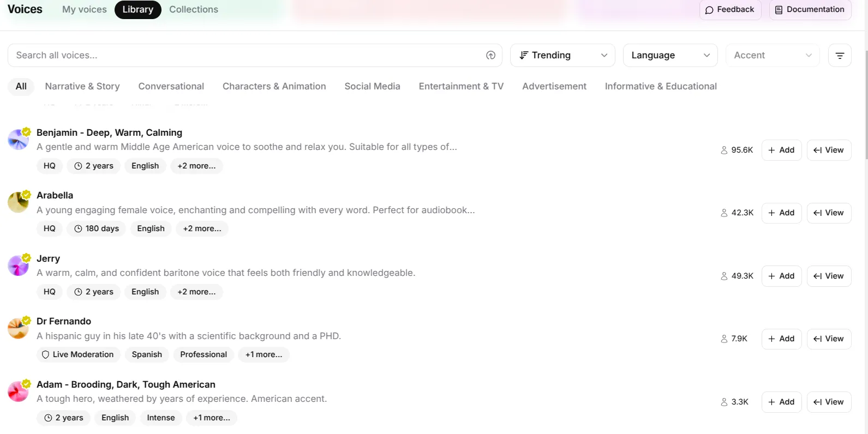Filter by Social Media category

pos(373,86)
